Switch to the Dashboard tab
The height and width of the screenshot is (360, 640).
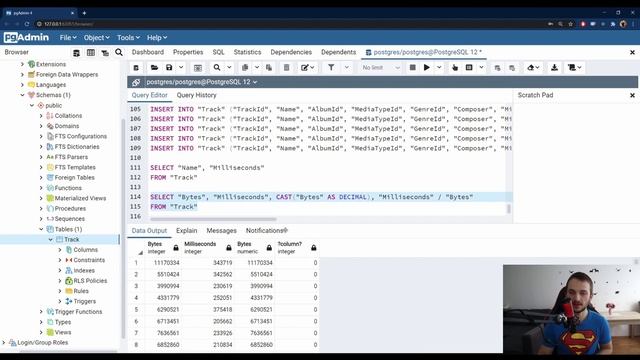pyautogui.click(x=148, y=52)
